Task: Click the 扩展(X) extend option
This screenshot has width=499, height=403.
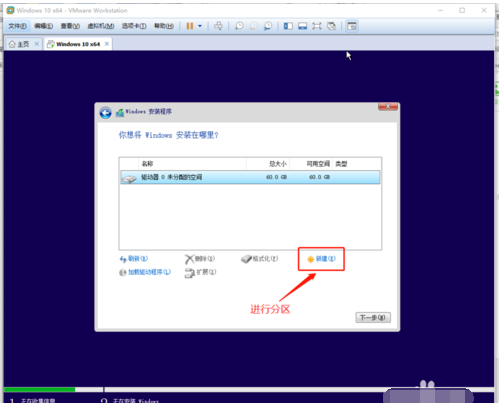Action: click(x=200, y=272)
